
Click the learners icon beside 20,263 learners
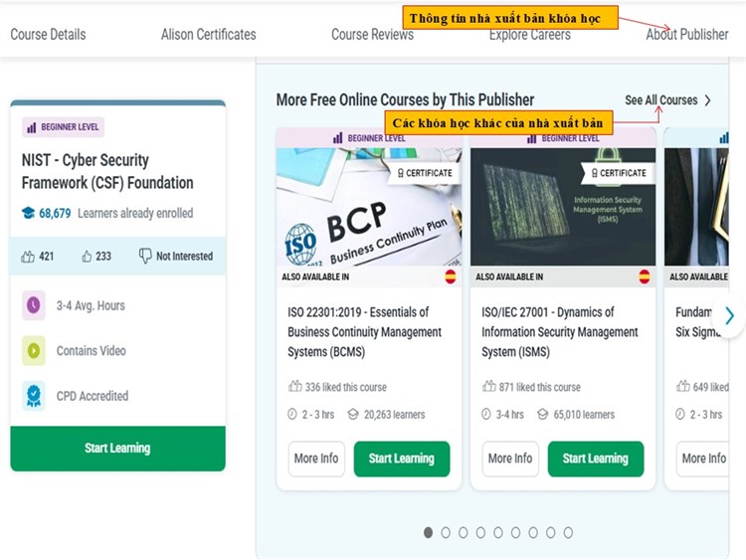click(353, 415)
